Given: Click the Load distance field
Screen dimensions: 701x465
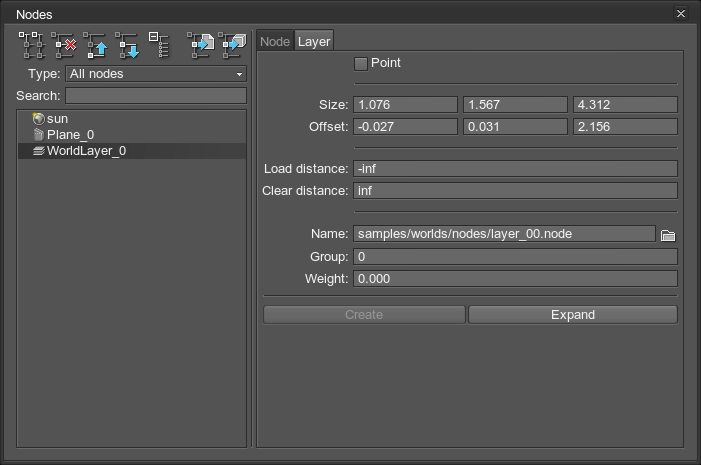Looking at the screenshot, I should point(515,169).
